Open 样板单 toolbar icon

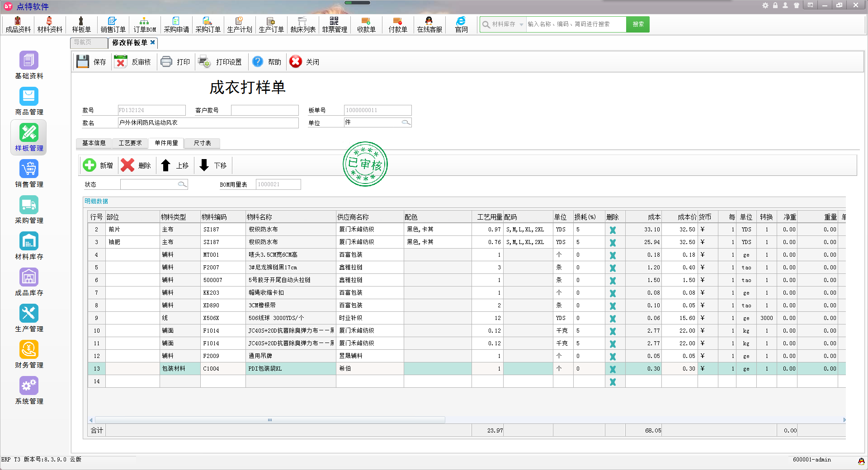pyautogui.click(x=81, y=24)
